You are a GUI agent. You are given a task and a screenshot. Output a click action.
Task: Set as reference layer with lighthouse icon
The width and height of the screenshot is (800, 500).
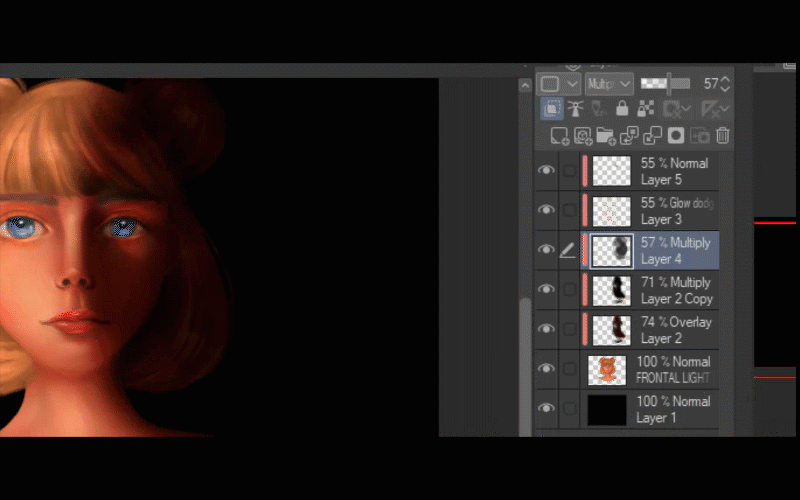pyautogui.click(x=575, y=109)
